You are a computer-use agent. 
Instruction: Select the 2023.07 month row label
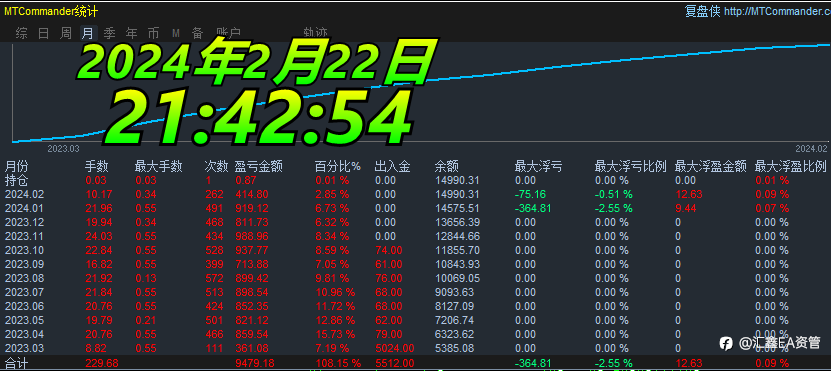tap(23, 292)
